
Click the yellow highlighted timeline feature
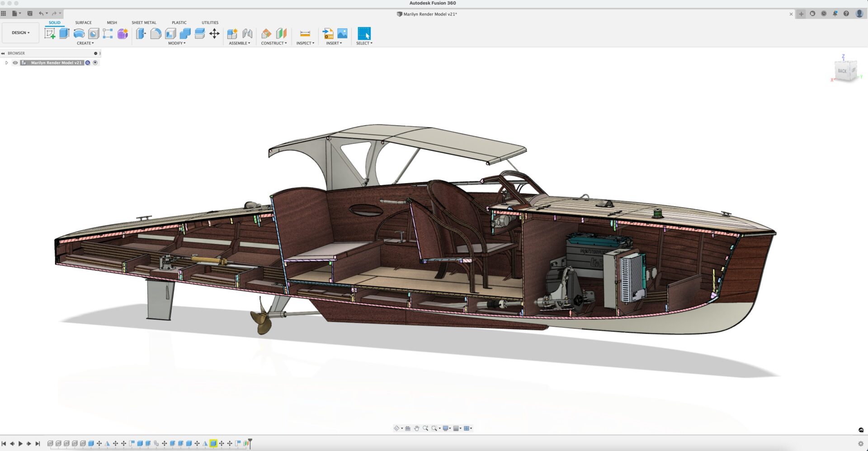[213, 444]
